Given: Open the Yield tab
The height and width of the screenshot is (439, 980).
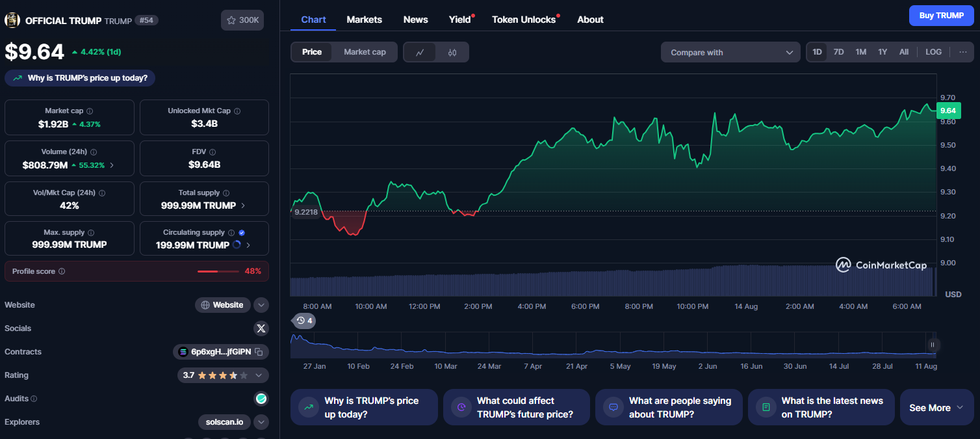Looking at the screenshot, I should click(460, 20).
